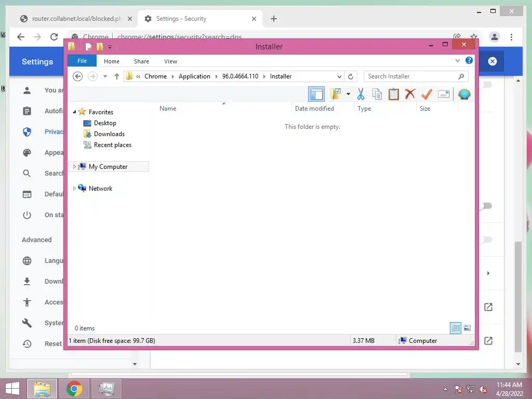Click the Explorer help question mark icon

pos(469,60)
